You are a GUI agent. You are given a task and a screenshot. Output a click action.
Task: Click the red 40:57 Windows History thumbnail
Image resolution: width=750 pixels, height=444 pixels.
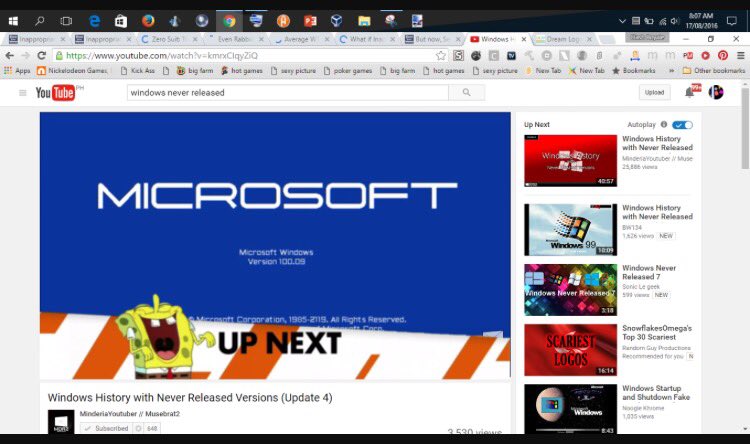pos(570,161)
